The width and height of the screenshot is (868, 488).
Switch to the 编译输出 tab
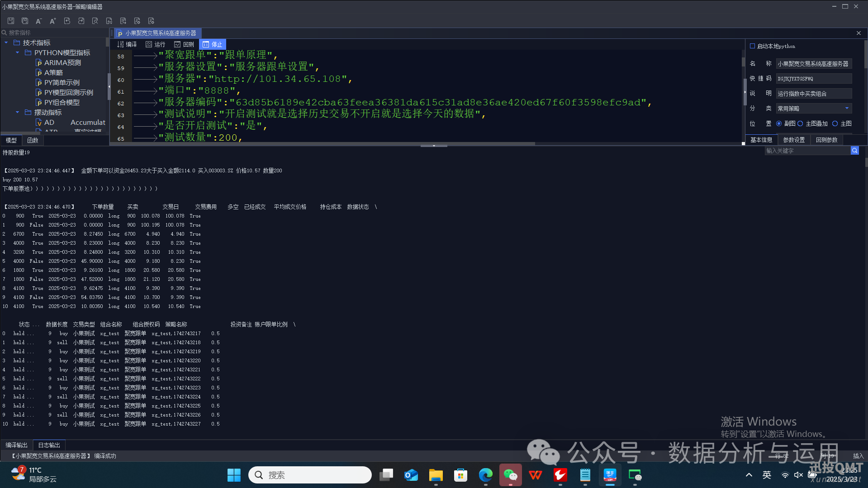[x=17, y=445]
